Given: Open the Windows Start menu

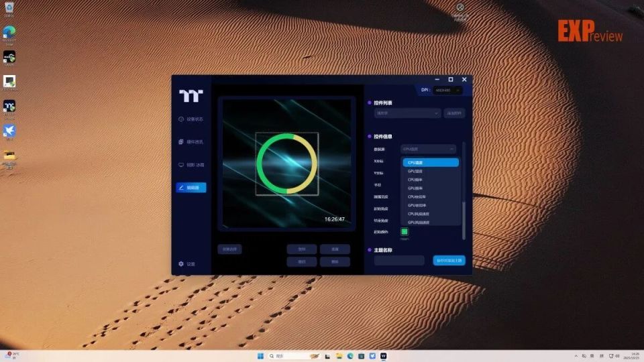Looking at the screenshot, I should [260, 356].
